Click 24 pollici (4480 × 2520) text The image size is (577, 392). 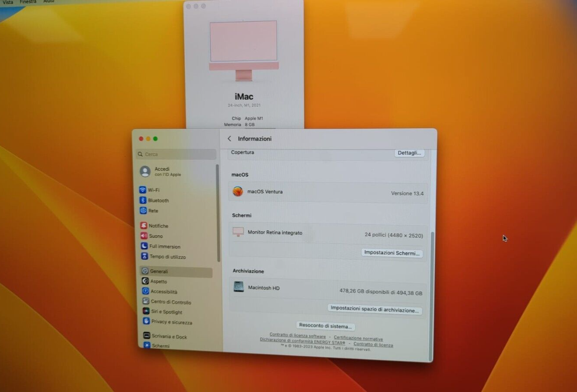click(394, 235)
